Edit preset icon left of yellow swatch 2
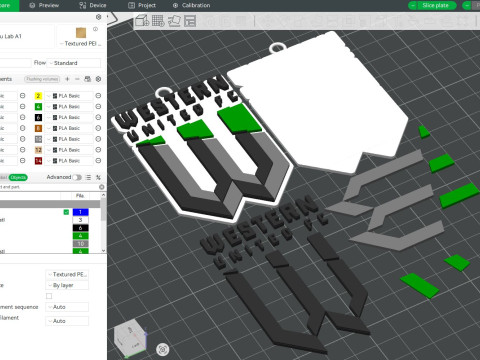Image resolution: width=480 pixels, height=360 pixels. (x=23, y=96)
